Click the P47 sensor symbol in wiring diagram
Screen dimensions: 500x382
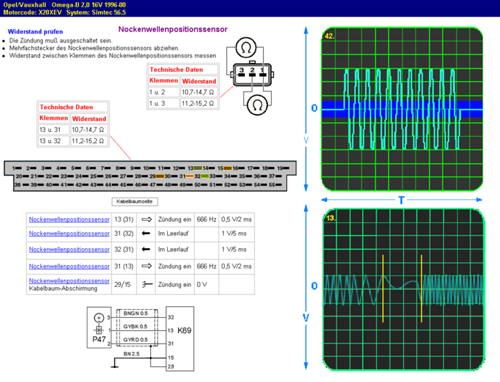pyautogui.click(x=99, y=328)
